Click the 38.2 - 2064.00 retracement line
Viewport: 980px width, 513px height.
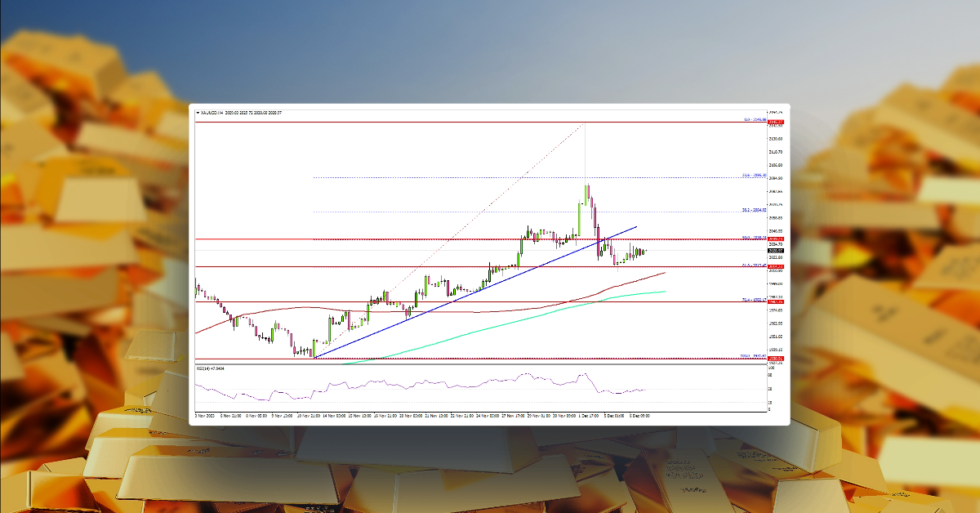pyautogui.click(x=490, y=210)
